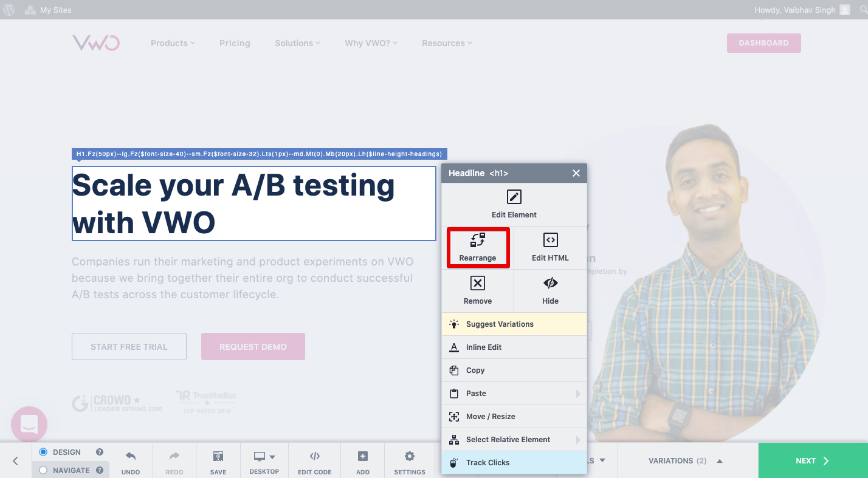Click Start Free Trial button
This screenshot has height=478, width=868.
pyautogui.click(x=129, y=347)
